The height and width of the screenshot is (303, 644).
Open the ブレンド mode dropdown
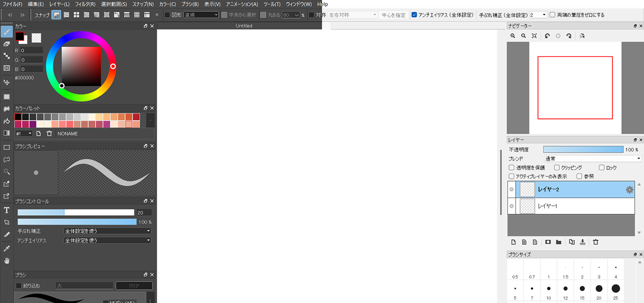(592, 159)
